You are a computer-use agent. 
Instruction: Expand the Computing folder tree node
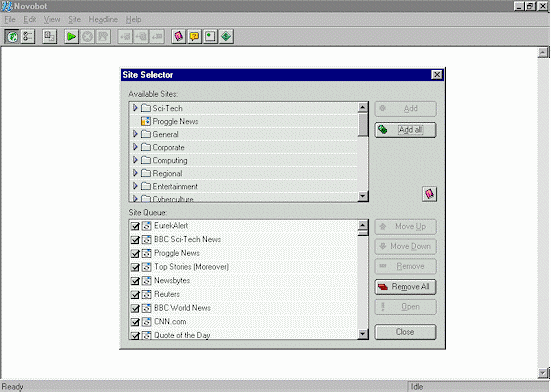coord(135,160)
